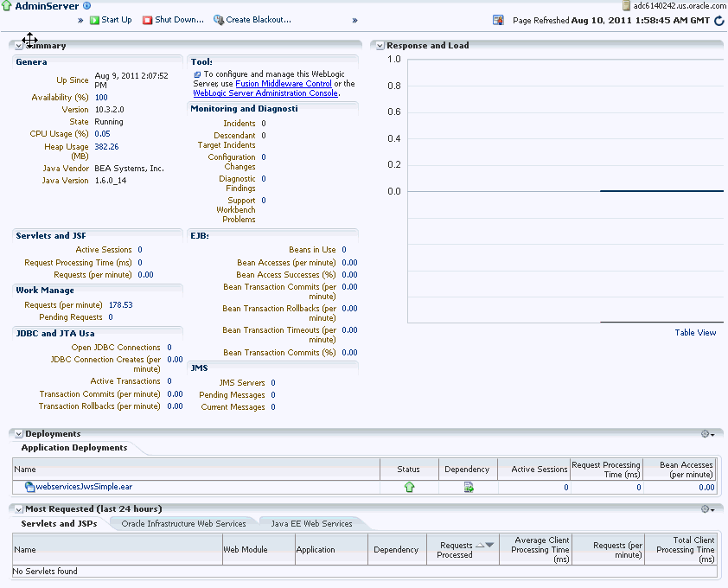Click the deployment Name column header

(x=196, y=469)
